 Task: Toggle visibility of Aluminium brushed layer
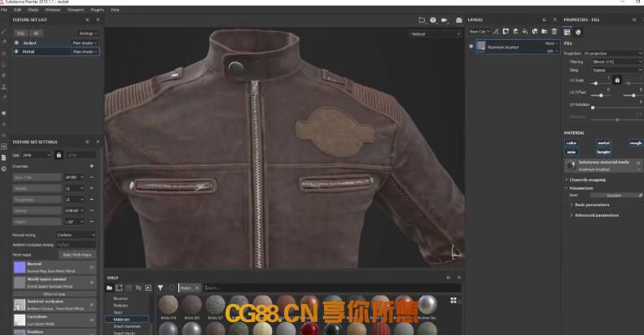click(471, 46)
